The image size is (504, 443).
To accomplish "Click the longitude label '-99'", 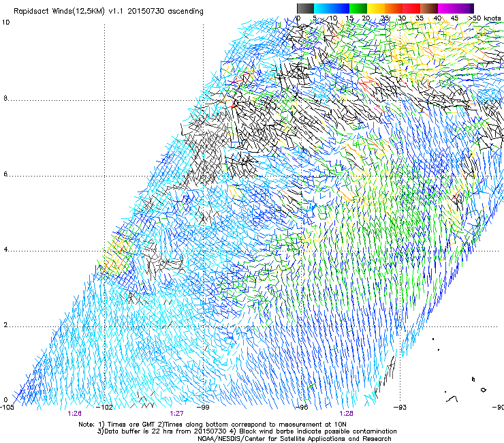I will (x=203, y=408).
